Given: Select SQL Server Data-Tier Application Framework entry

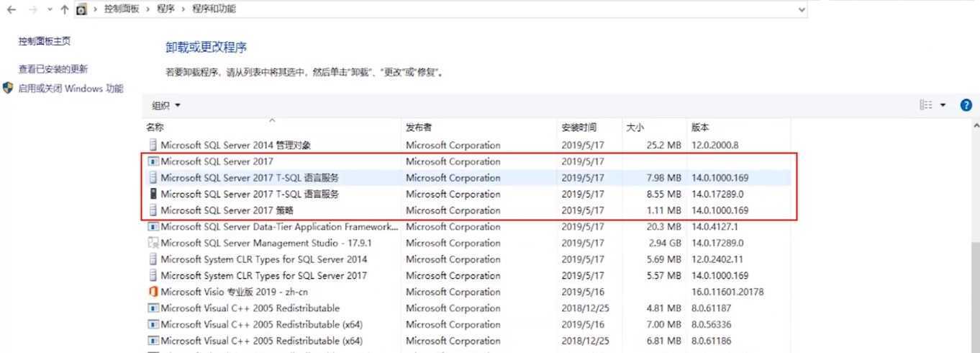Looking at the screenshot, I should (279, 226).
